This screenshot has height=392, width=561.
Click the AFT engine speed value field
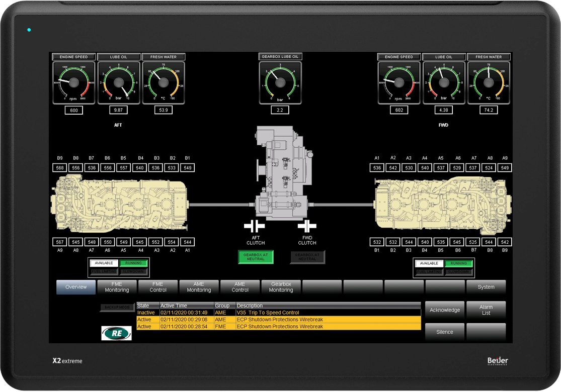point(73,110)
